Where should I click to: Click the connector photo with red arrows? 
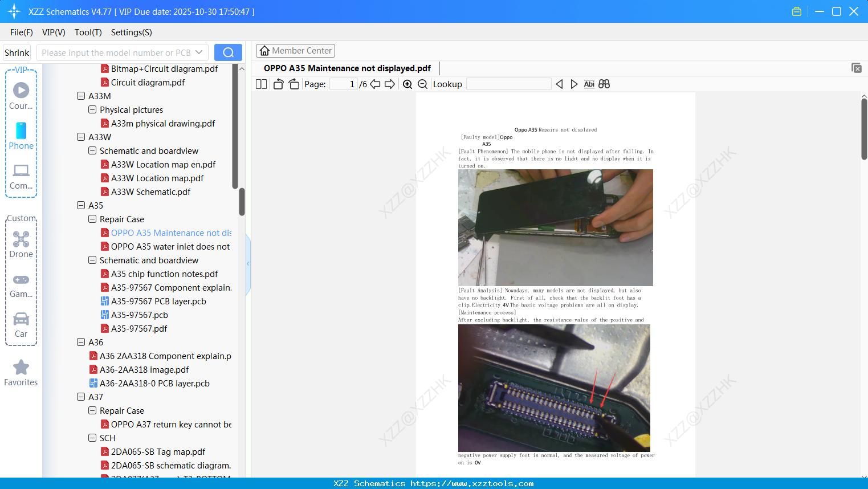click(x=554, y=388)
